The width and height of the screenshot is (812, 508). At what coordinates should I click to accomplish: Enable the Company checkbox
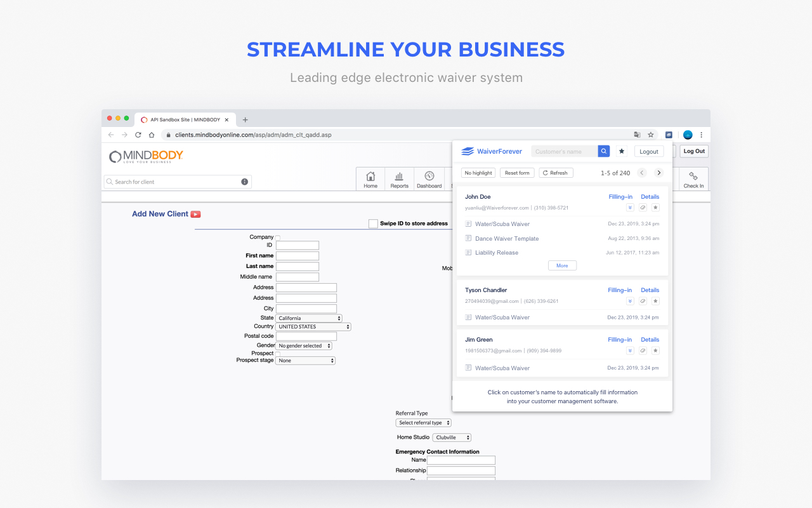277,236
